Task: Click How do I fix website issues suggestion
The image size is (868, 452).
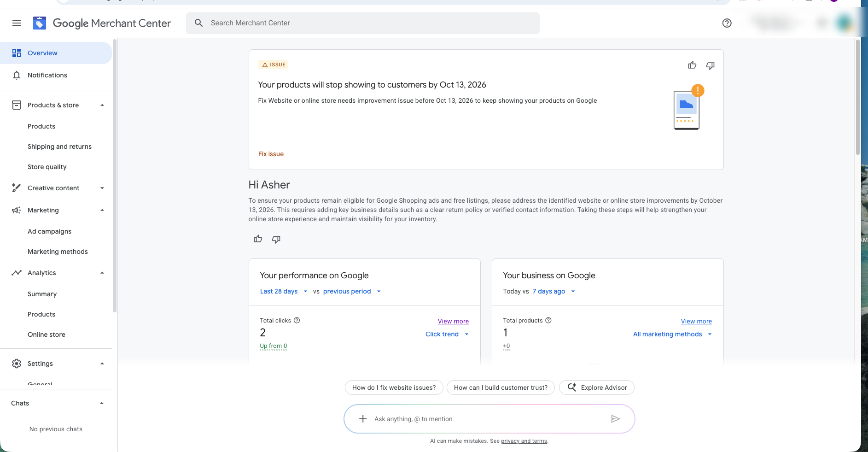Action: [394, 387]
